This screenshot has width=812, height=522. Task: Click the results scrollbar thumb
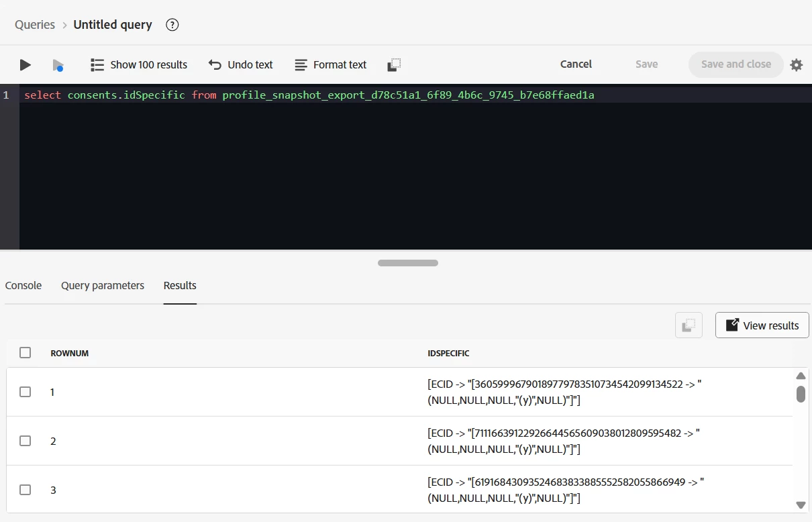(x=801, y=394)
